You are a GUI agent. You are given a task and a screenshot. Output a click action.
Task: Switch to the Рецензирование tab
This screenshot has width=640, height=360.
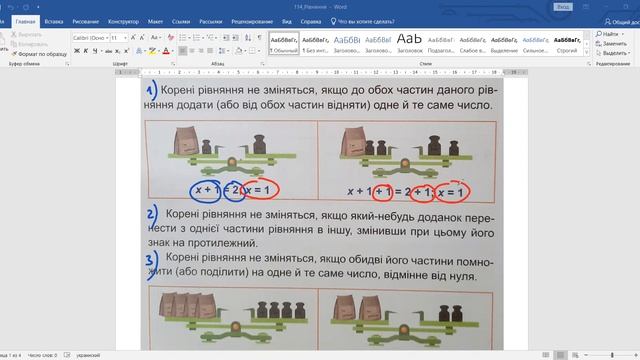[x=252, y=22]
